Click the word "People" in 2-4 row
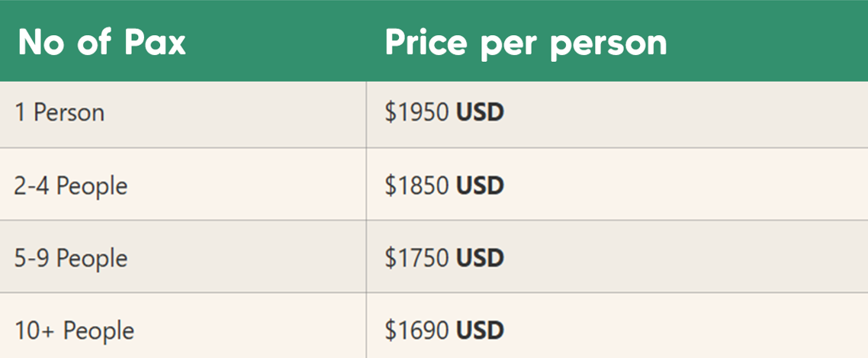This screenshot has height=358, width=868. pyautogui.click(x=92, y=186)
